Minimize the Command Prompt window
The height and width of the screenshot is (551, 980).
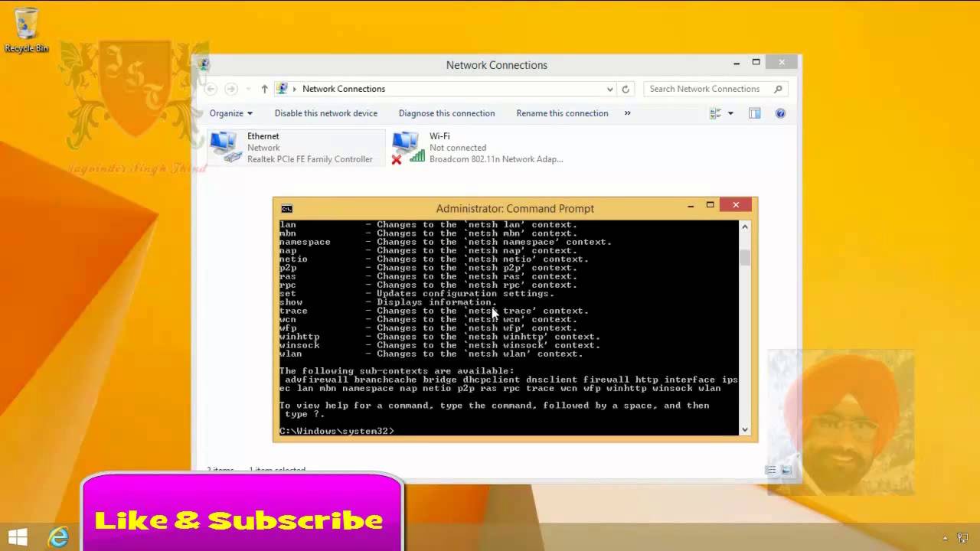coord(691,205)
